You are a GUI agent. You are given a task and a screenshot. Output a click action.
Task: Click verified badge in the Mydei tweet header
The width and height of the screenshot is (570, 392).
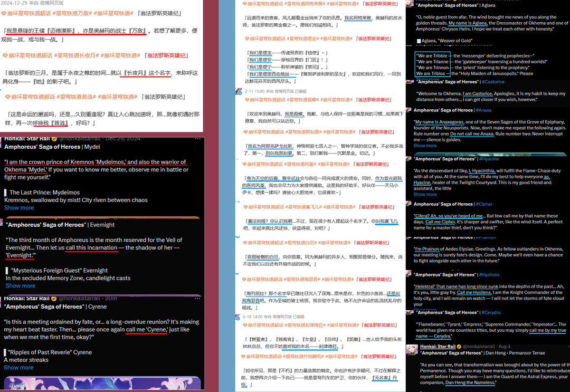(54, 139)
